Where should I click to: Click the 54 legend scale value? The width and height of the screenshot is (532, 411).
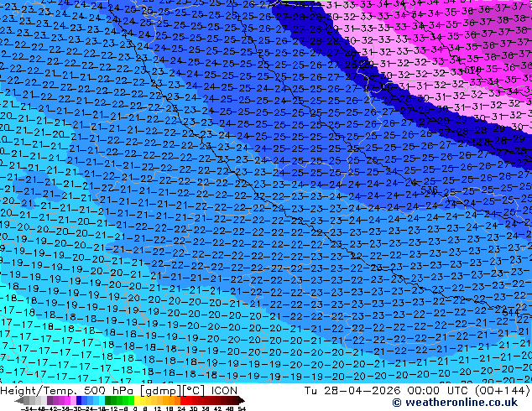pyautogui.click(x=242, y=408)
